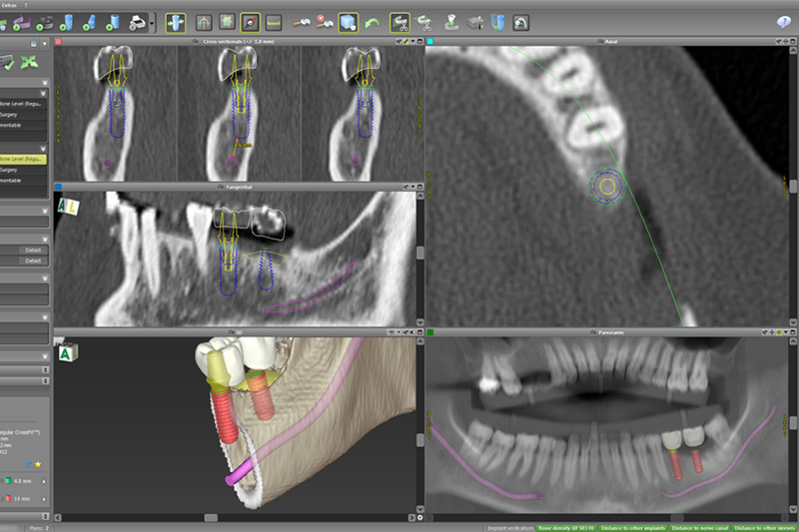Click Bone density verification status button
Screen dimensions: 799x532
(x=566, y=528)
